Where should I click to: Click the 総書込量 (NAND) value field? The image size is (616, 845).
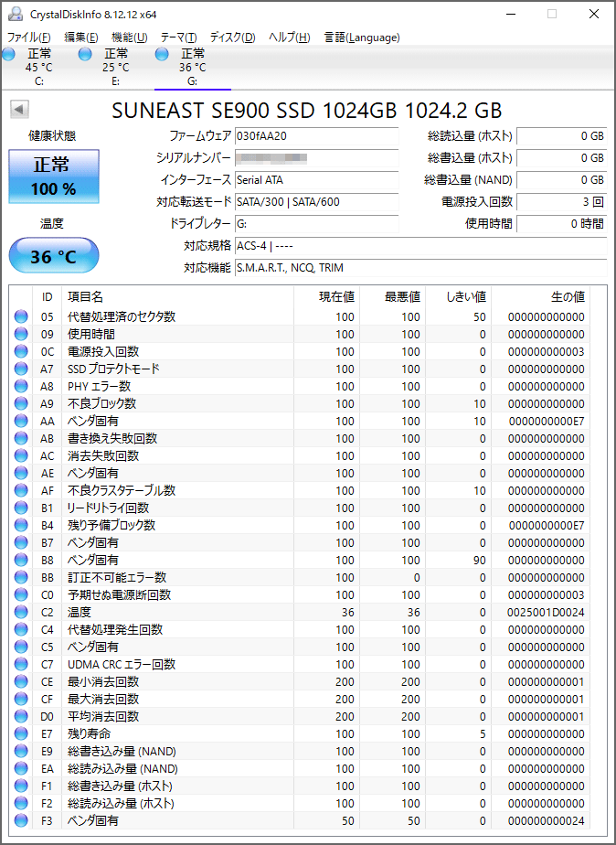point(561,180)
